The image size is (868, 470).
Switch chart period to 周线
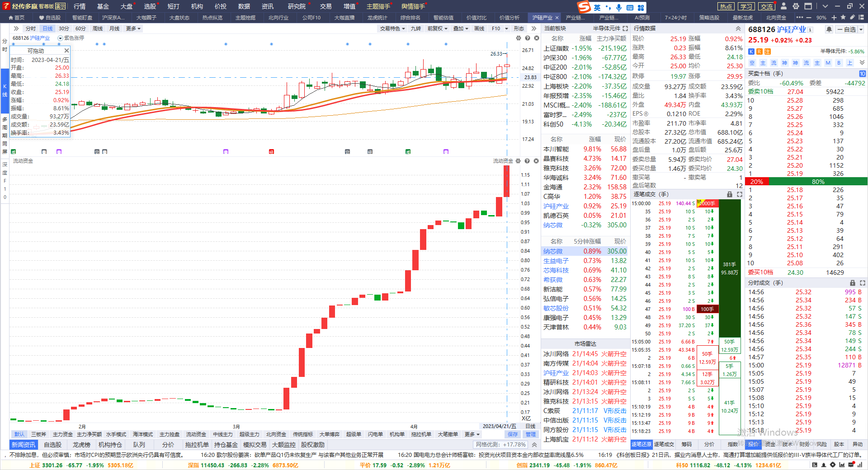click(98, 28)
